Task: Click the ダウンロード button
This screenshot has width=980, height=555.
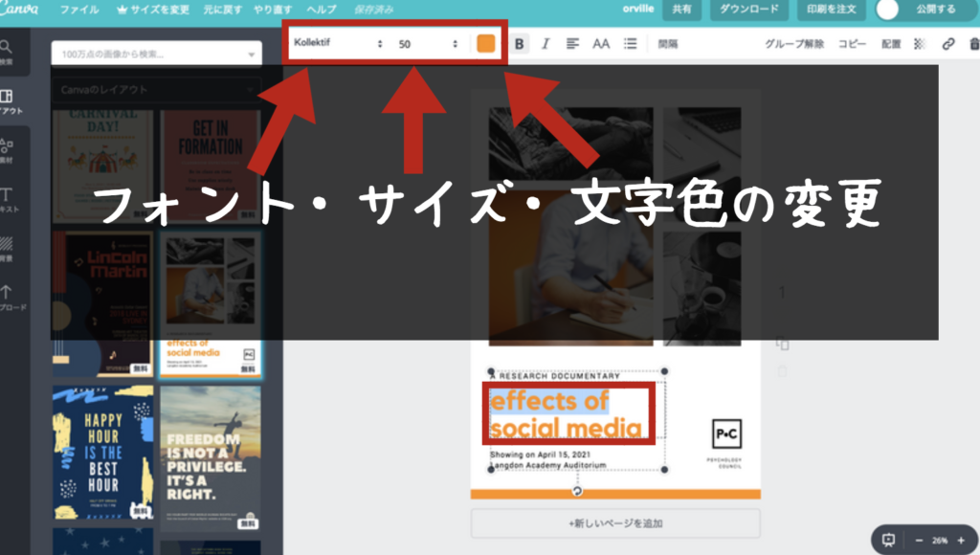Action: [x=749, y=10]
